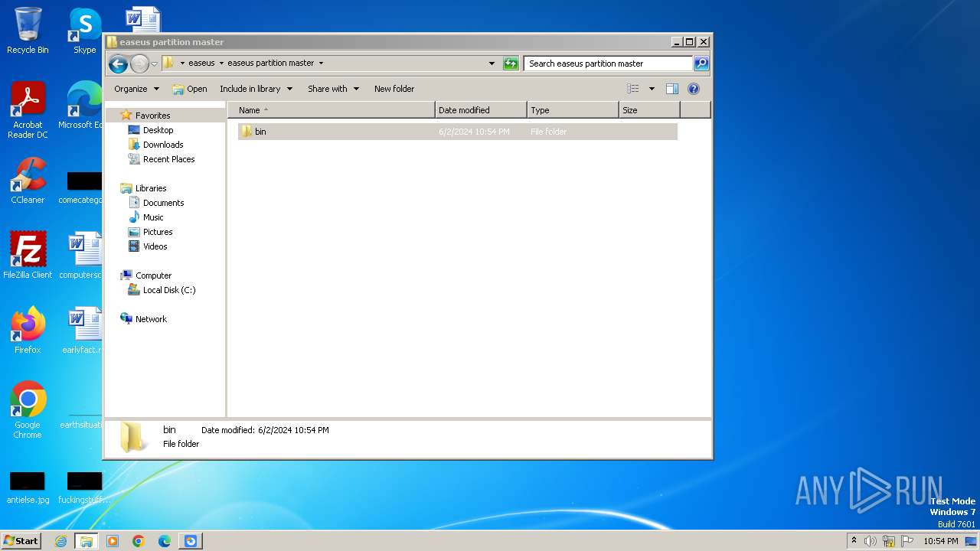
Task: Click the Firefox desktop icon
Action: pyautogui.click(x=28, y=330)
